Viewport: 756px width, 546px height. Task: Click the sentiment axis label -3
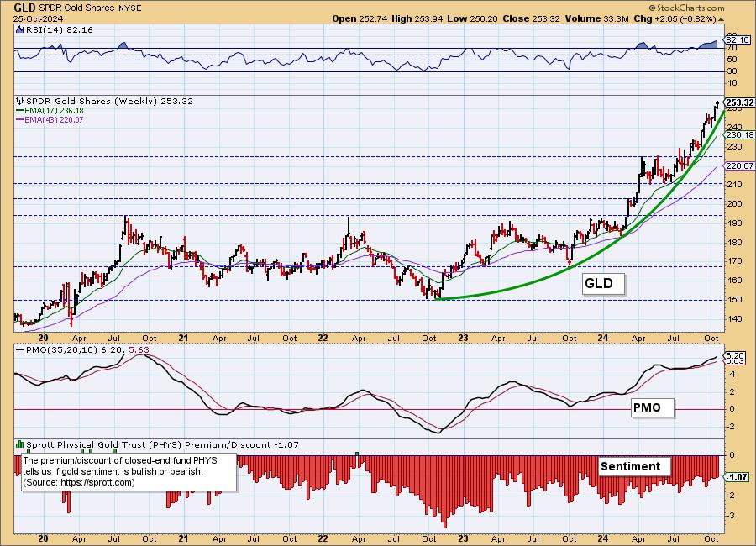point(732,516)
